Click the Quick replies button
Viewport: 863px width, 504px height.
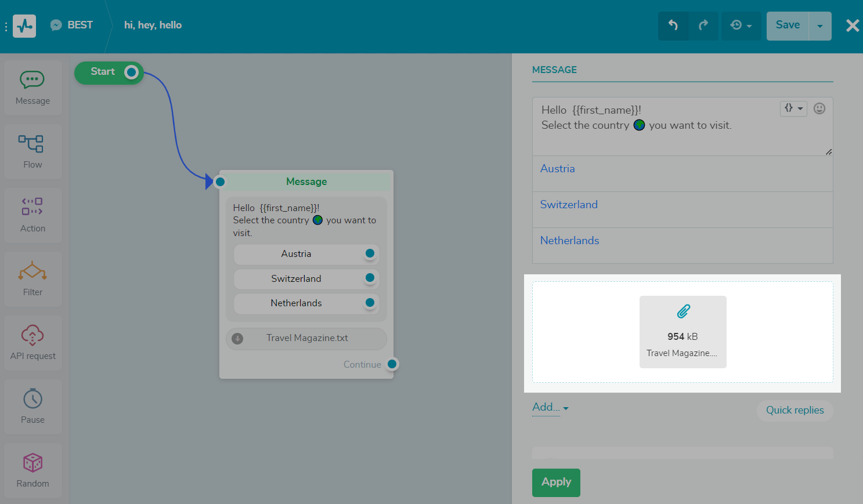pyautogui.click(x=795, y=410)
